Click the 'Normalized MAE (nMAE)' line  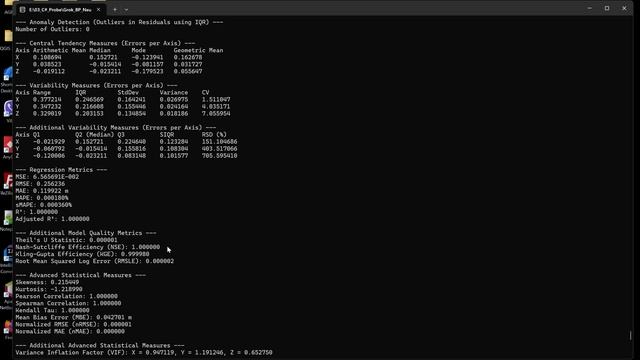(70, 331)
